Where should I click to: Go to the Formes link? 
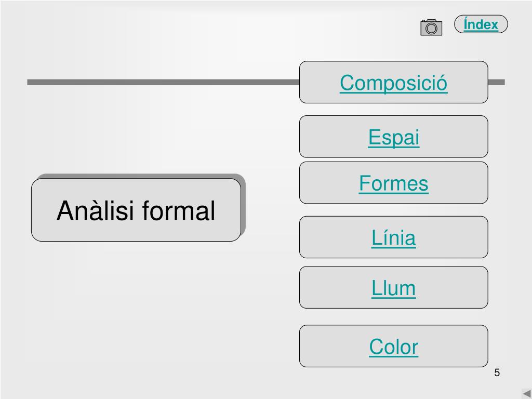tap(394, 183)
